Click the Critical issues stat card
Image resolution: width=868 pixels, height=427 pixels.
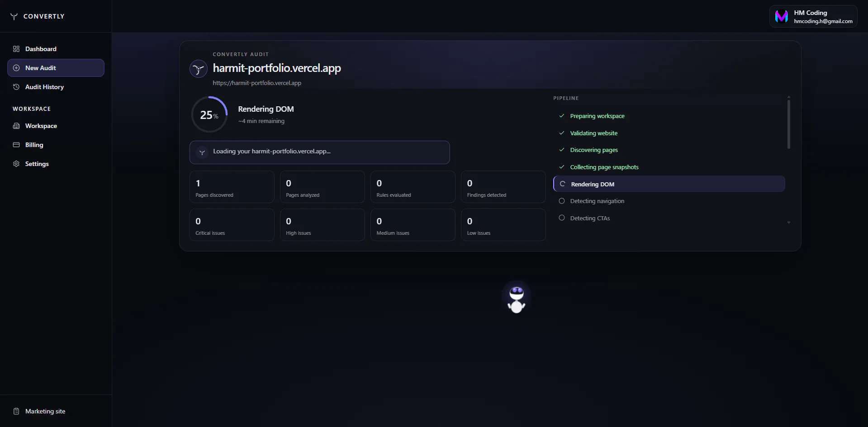coord(232,225)
